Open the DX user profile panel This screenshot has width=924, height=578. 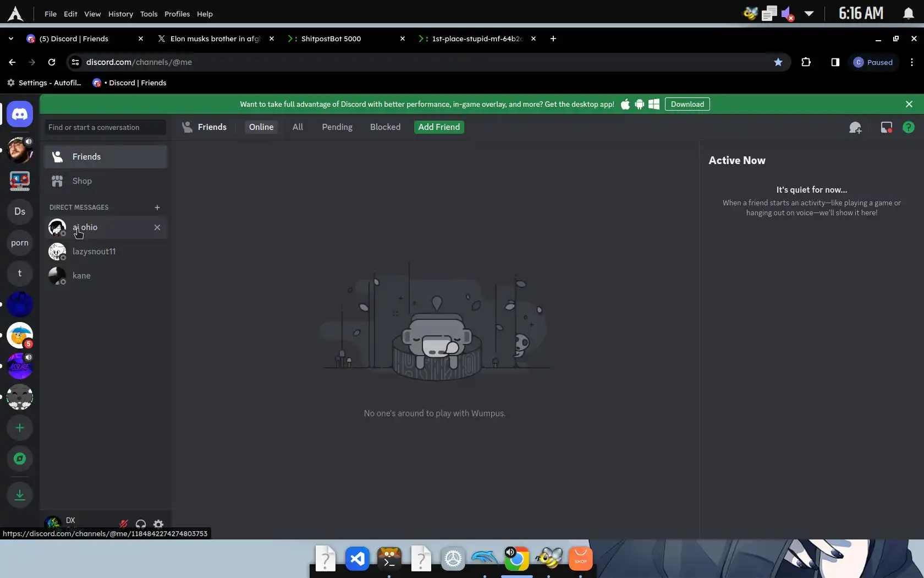(78, 524)
